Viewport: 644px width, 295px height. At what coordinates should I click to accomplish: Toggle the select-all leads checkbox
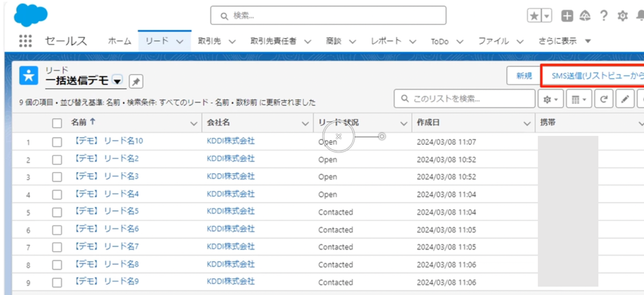57,122
